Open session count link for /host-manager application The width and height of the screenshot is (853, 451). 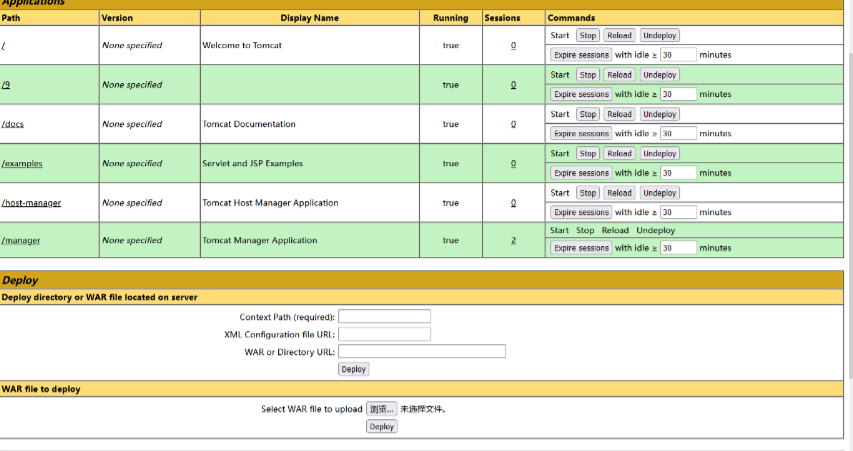click(x=514, y=203)
